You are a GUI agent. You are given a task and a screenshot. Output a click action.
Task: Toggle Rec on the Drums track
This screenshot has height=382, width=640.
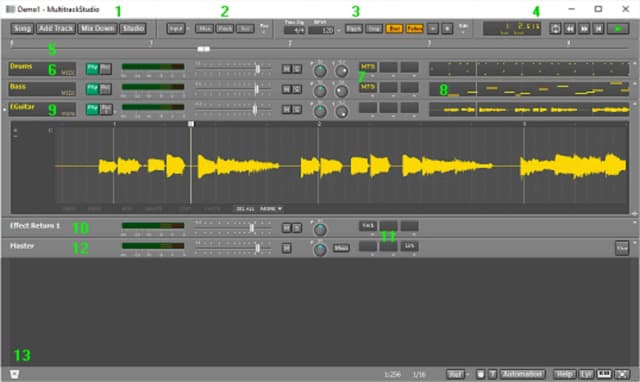click(106, 69)
